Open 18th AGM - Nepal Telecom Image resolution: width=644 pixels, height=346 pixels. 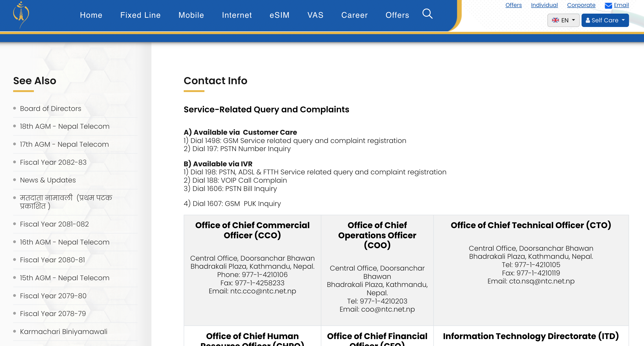65,126
